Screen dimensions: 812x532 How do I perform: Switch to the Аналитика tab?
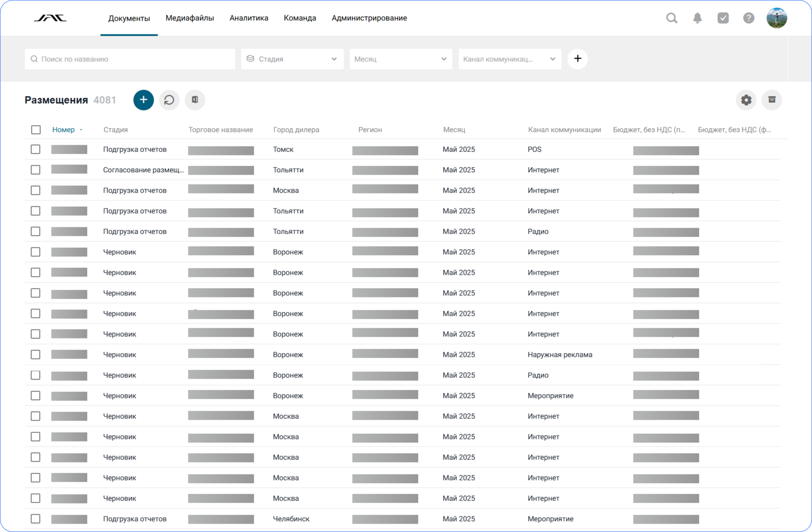point(248,18)
